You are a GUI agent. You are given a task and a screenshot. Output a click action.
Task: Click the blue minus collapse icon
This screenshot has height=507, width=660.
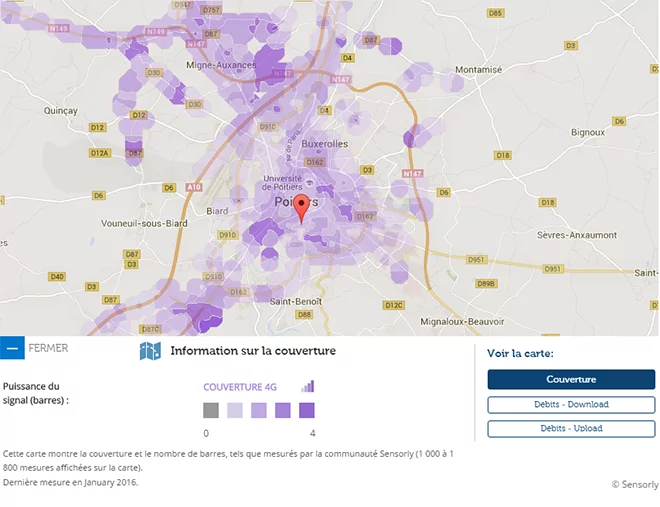tap(12, 349)
